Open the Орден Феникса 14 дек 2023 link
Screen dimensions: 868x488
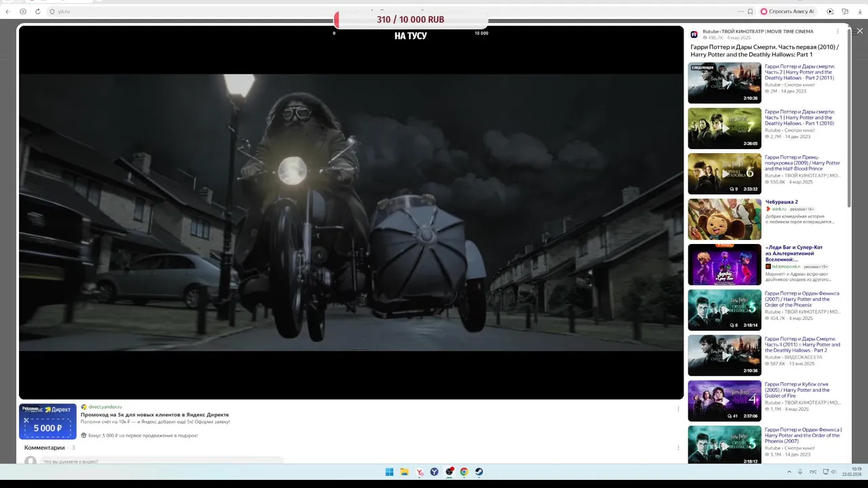(803, 435)
